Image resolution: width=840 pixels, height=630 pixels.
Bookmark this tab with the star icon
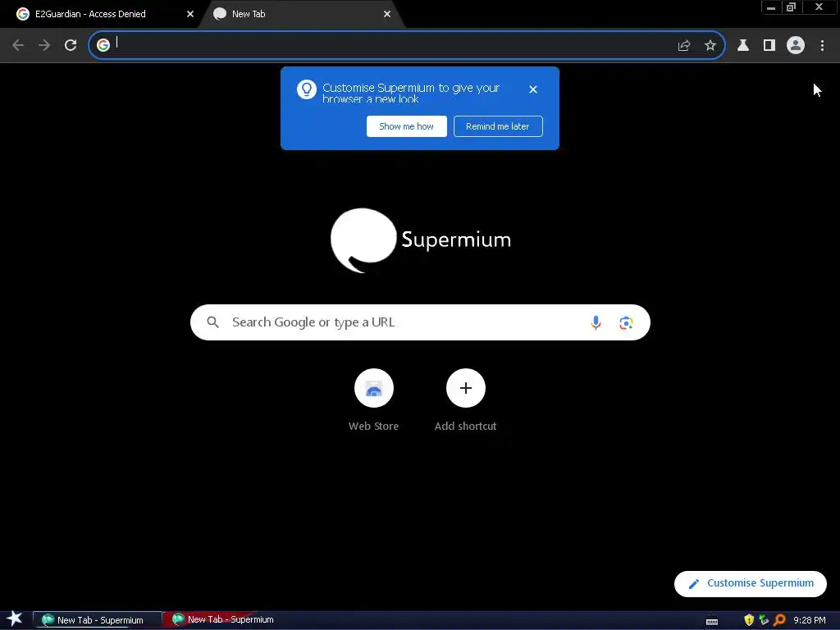coord(710,46)
